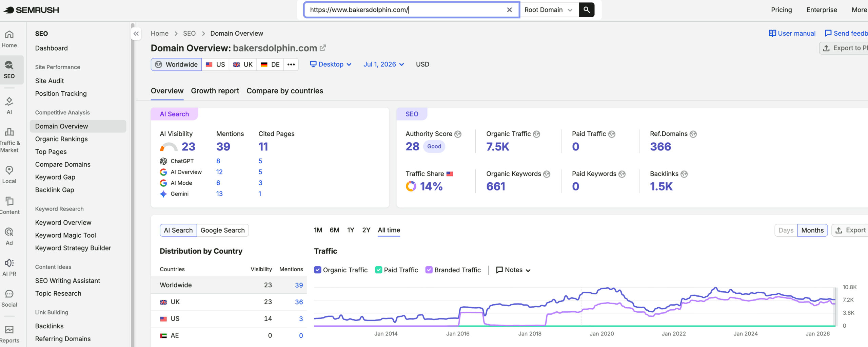The image size is (868, 347).
Task: Open Keyword Magic Tool
Action: (65, 235)
